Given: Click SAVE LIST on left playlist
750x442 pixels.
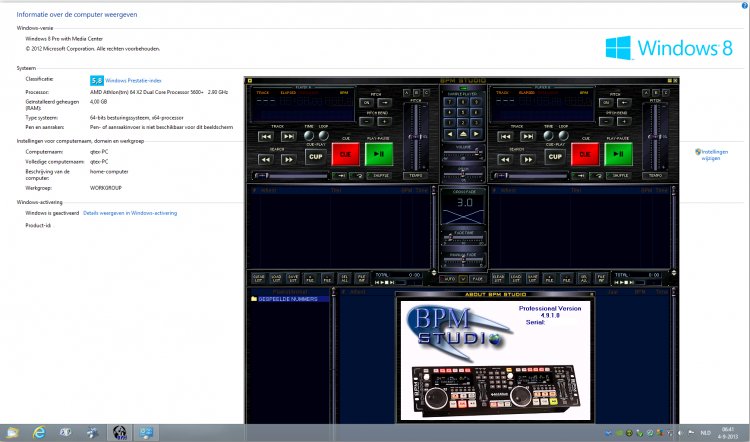Looking at the screenshot, I should tap(293, 278).
